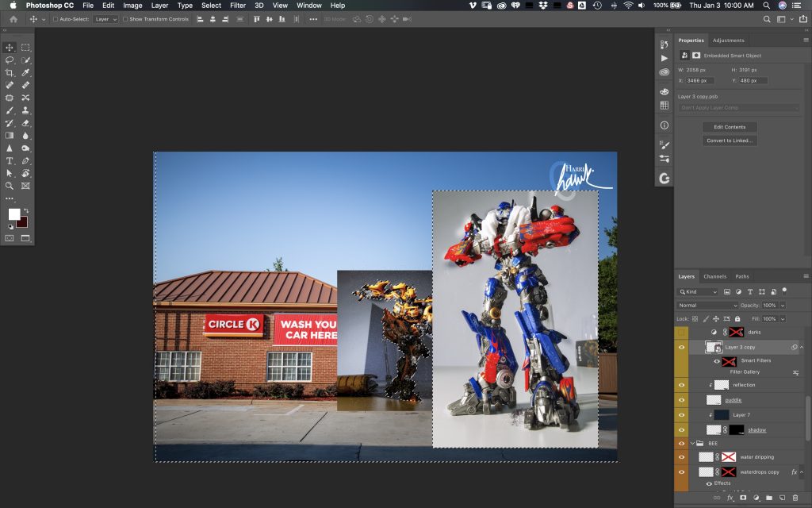Select the Eyedropper tool
This screenshot has width=812, height=508.
[25, 72]
